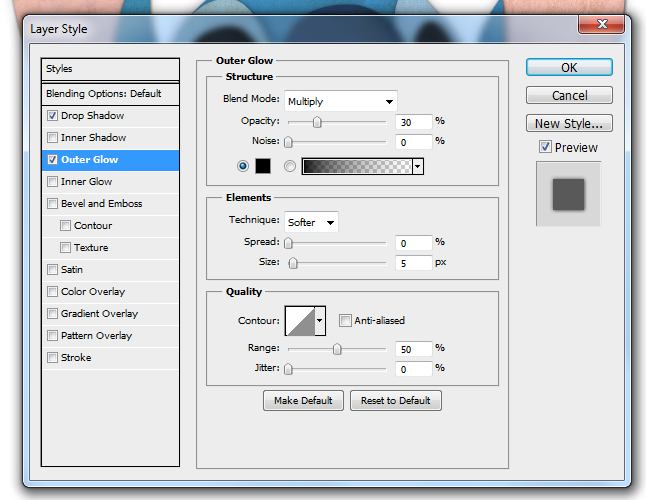Select Blending Options: Default
Screen dimensions: 646x500
(110, 93)
